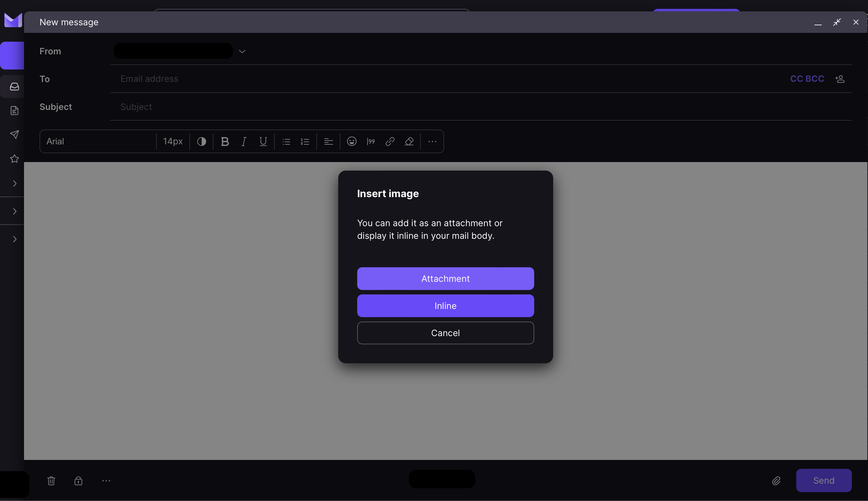Toggle bold formatting
The height and width of the screenshot is (501, 868).
tap(225, 142)
